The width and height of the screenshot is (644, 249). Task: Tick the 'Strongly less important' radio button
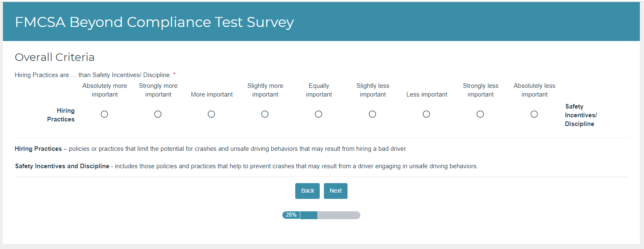click(x=480, y=114)
